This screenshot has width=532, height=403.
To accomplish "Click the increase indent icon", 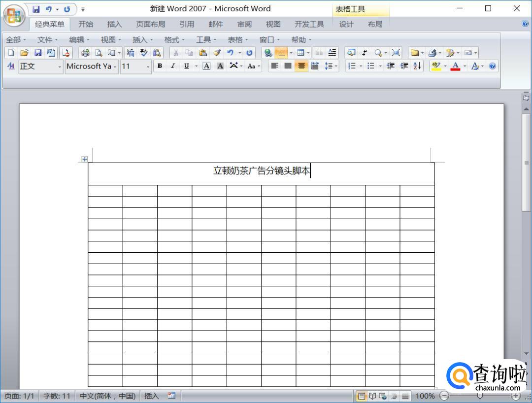I will (x=404, y=66).
